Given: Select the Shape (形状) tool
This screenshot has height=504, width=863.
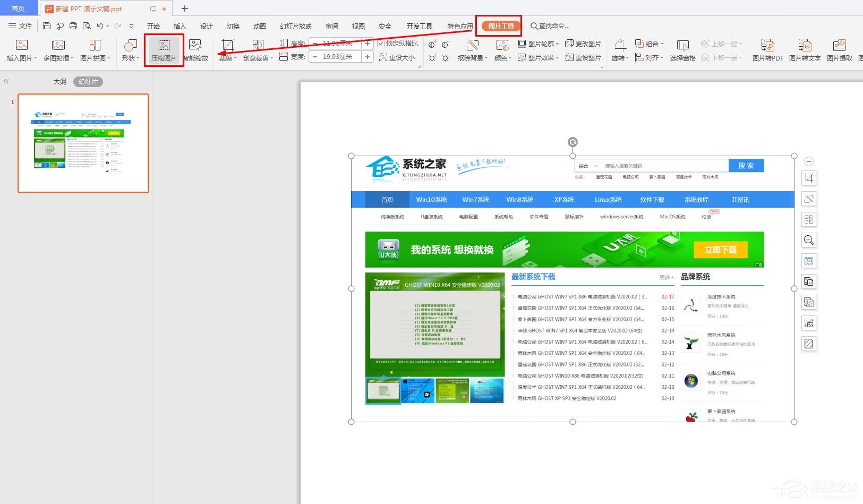Looking at the screenshot, I should pyautogui.click(x=130, y=50).
